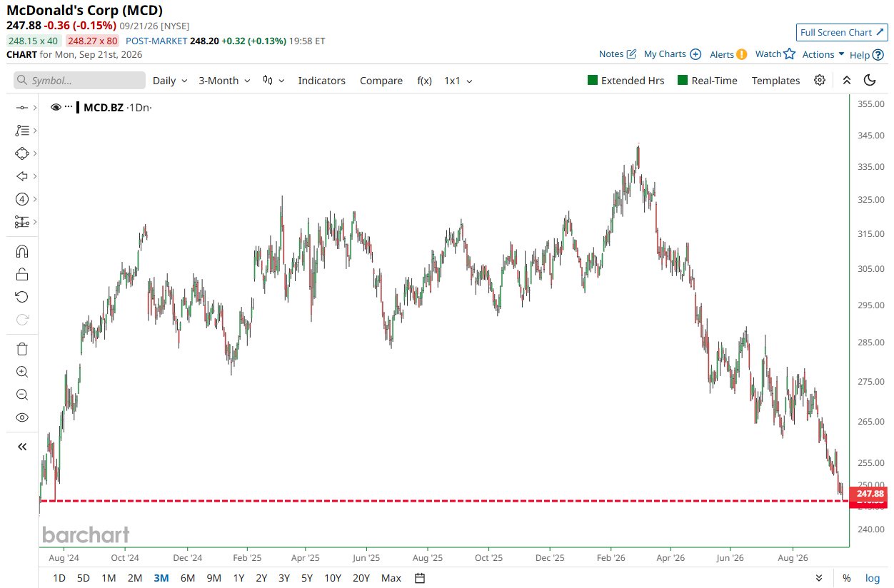Select the arrow annotation tool
The height and width of the screenshot is (588, 894).
click(x=21, y=176)
